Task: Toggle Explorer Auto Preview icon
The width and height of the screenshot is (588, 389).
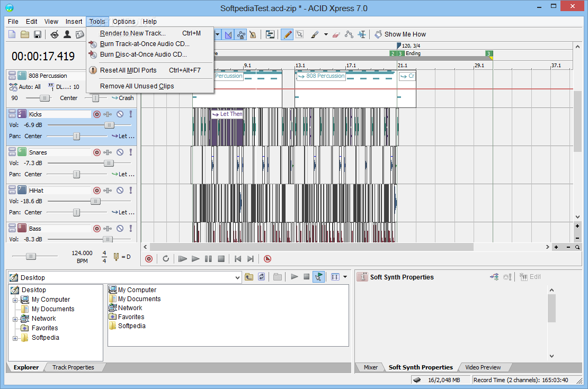Action: coord(318,277)
